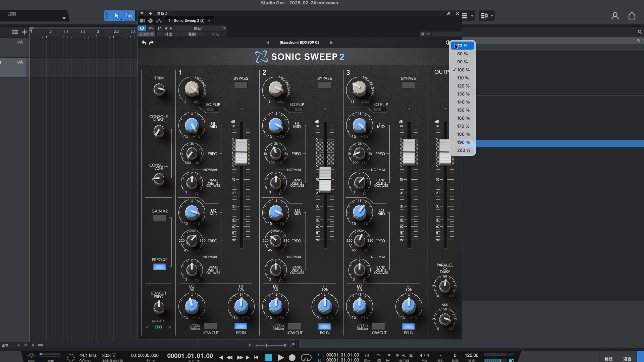Open the routing view icon
Image resolution: width=644 pixels, height=362 pixels.
point(159,21)
